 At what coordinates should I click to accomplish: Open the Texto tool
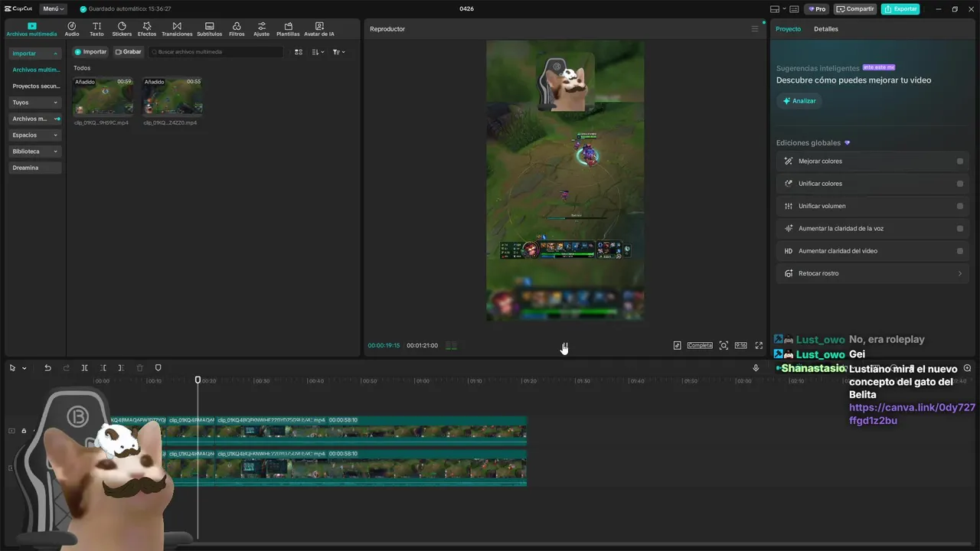pos(96,29)
